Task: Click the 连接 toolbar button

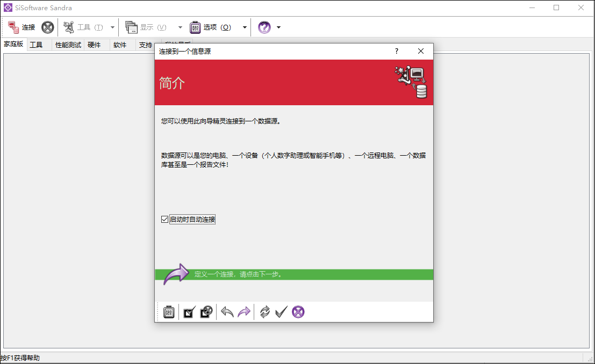Action: (x=21, y=27)
